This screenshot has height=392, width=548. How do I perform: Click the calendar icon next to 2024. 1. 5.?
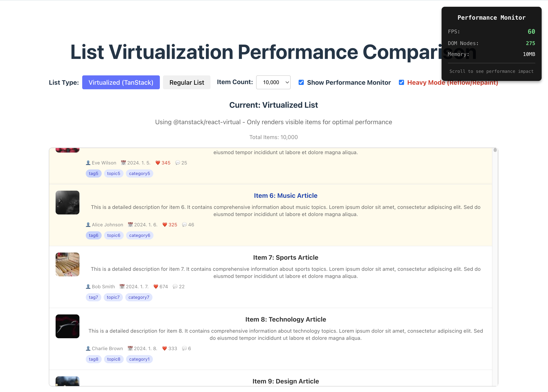click(x=123, y=163)
